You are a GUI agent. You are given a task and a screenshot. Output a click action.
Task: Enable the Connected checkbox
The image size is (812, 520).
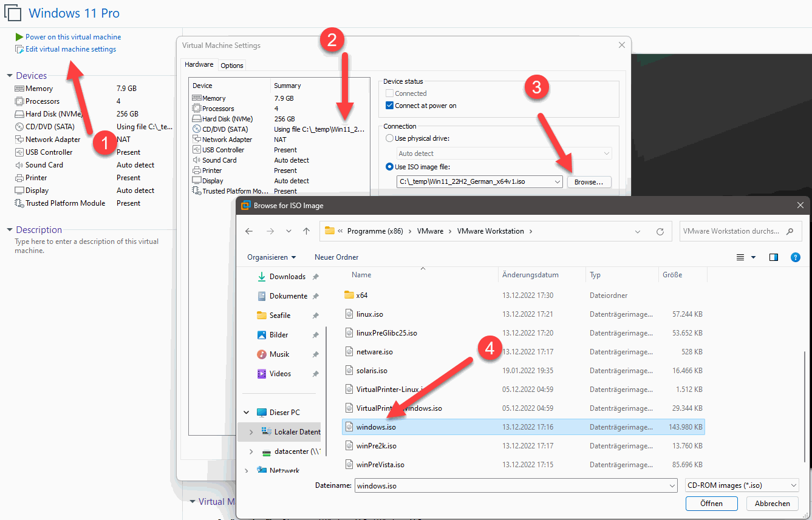click(x=390, y=93)
